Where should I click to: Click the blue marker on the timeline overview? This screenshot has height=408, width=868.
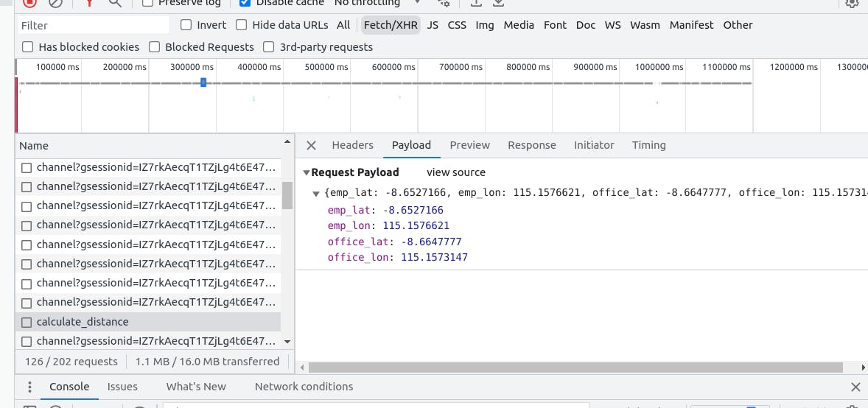click(203, 82)
